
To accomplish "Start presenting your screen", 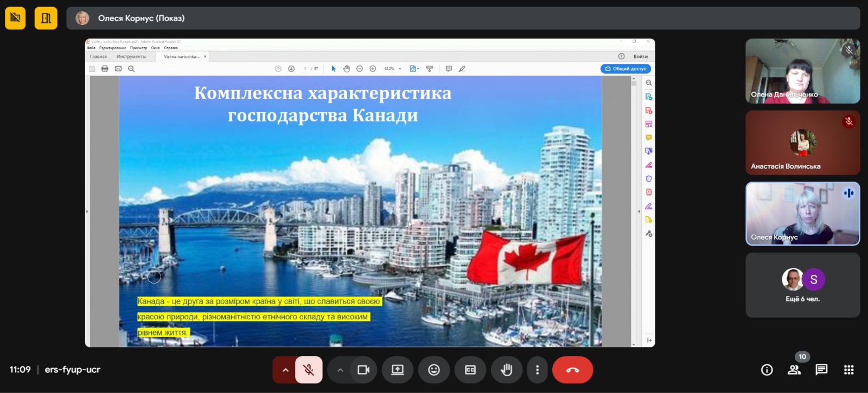I will click(397, 370).
